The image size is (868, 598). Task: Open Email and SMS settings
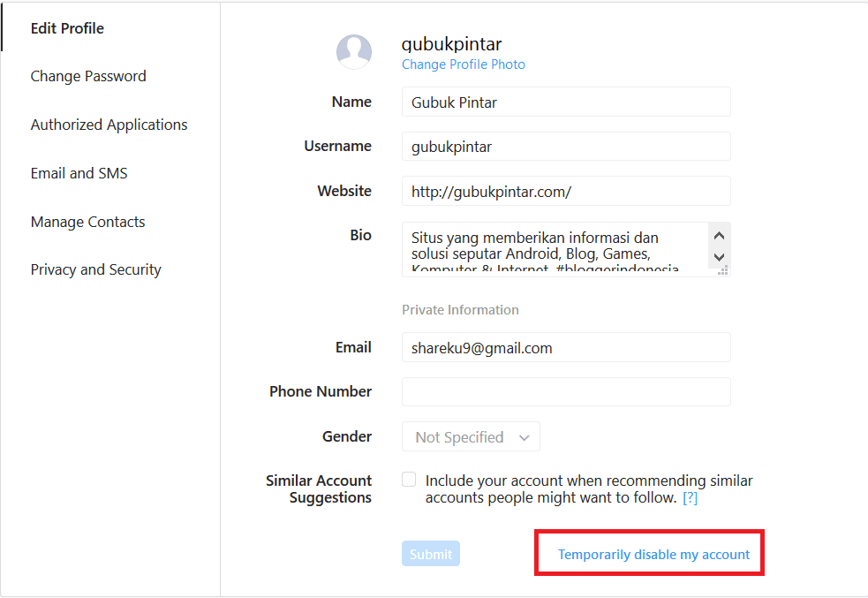point(79,173)
